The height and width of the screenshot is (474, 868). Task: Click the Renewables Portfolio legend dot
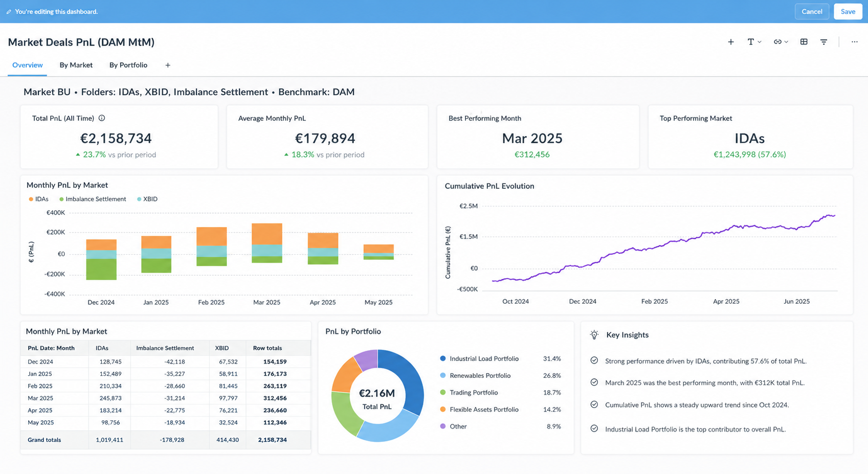click(443, 375)
